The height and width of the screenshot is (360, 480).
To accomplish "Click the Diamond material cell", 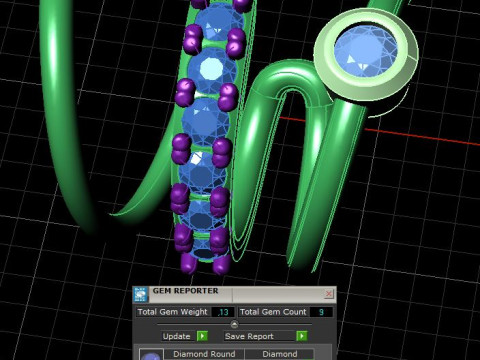I will [280, 354].
